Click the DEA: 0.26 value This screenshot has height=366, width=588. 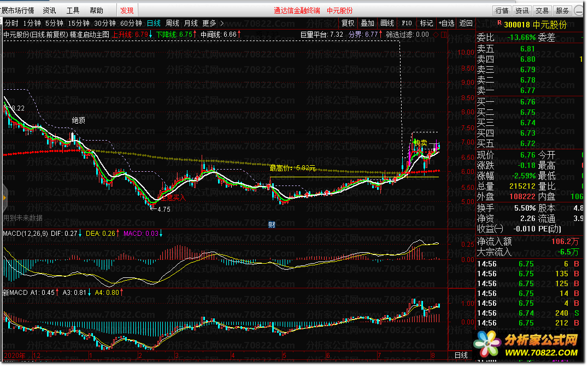click(x=102, y=234)
